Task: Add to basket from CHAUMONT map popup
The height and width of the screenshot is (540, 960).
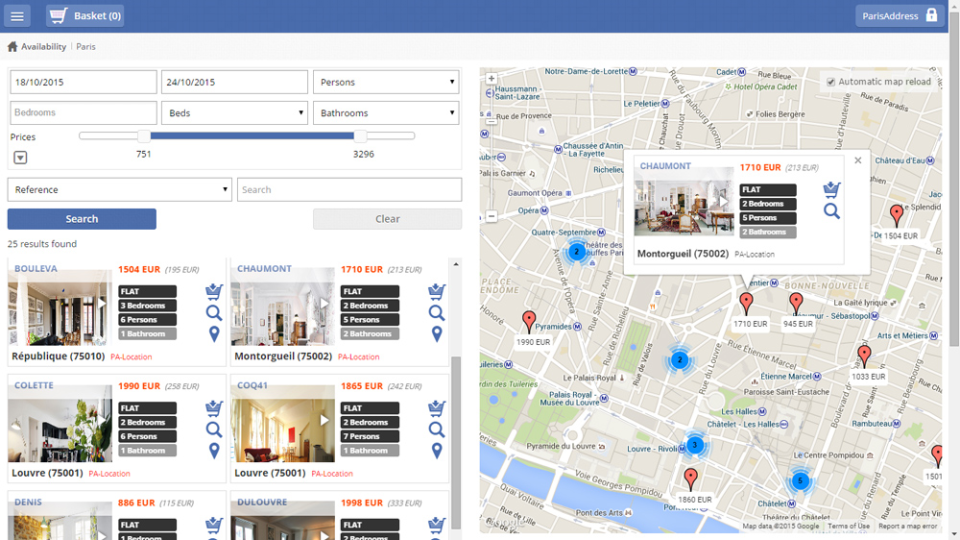Action: (831, 189)
